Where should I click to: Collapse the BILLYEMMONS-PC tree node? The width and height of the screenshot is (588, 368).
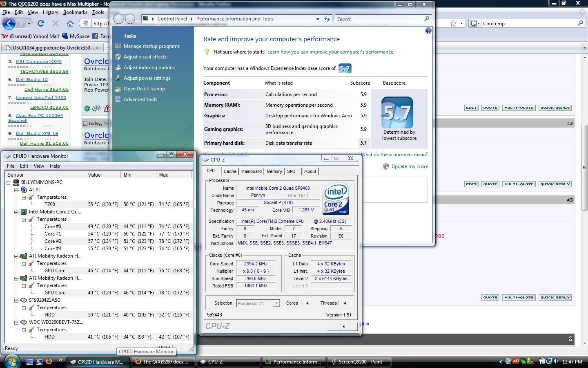pos(9,182)
